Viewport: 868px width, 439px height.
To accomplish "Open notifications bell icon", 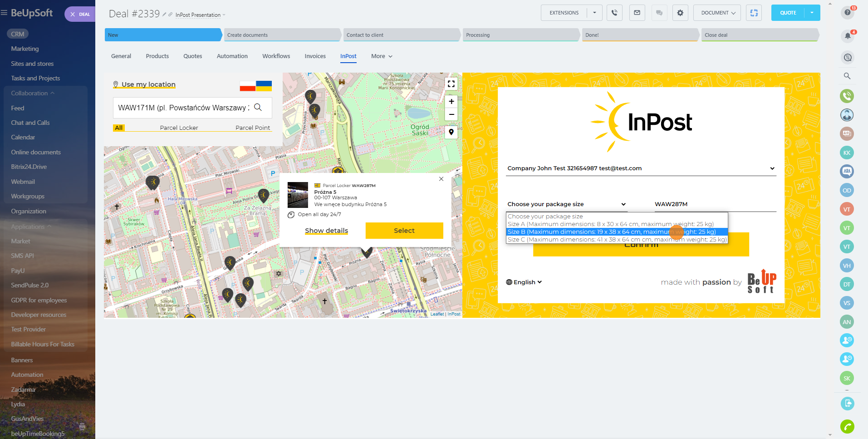I will pos(847,35).
